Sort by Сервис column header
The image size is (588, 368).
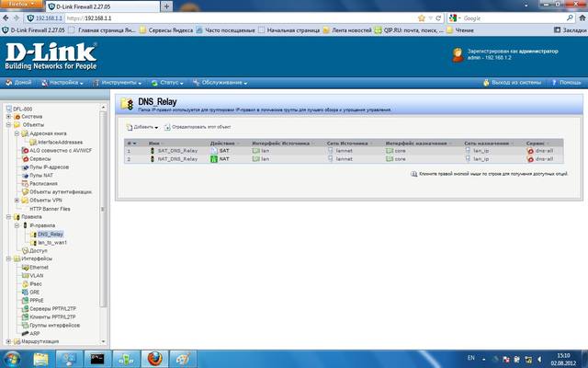tap(535, 144)
